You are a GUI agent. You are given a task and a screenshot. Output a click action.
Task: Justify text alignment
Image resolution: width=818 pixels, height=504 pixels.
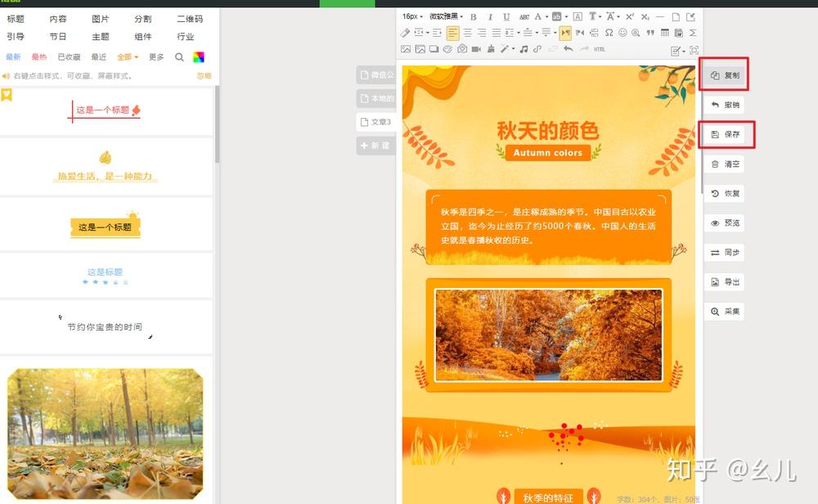pos(497,33)
